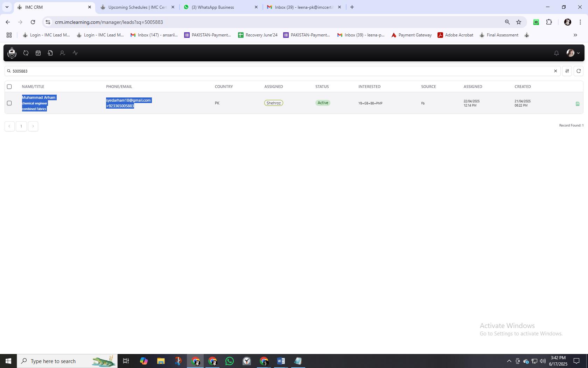588x368 pixels.
Task: Click the taskbar search box
Action: (x=67, y=361)
